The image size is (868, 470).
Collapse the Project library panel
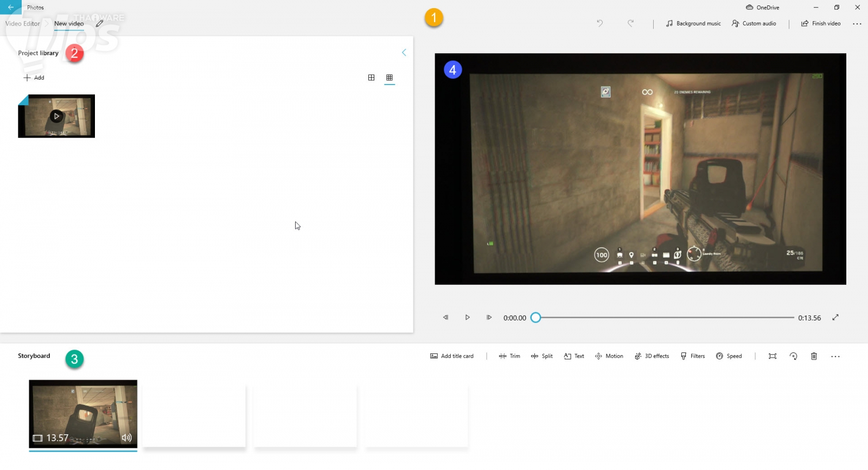coord(404,53)
